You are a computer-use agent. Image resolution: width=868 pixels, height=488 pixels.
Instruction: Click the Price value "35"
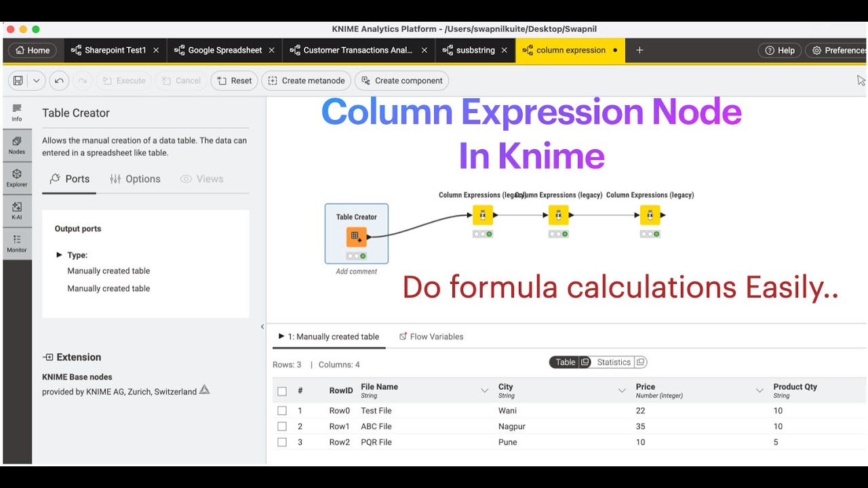click(x=641, y=426)
